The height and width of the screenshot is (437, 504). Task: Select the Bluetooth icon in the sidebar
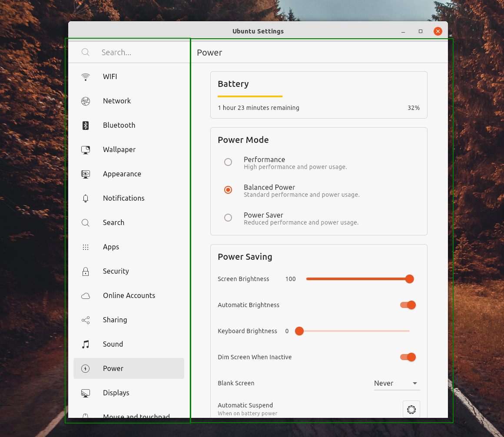86,125
